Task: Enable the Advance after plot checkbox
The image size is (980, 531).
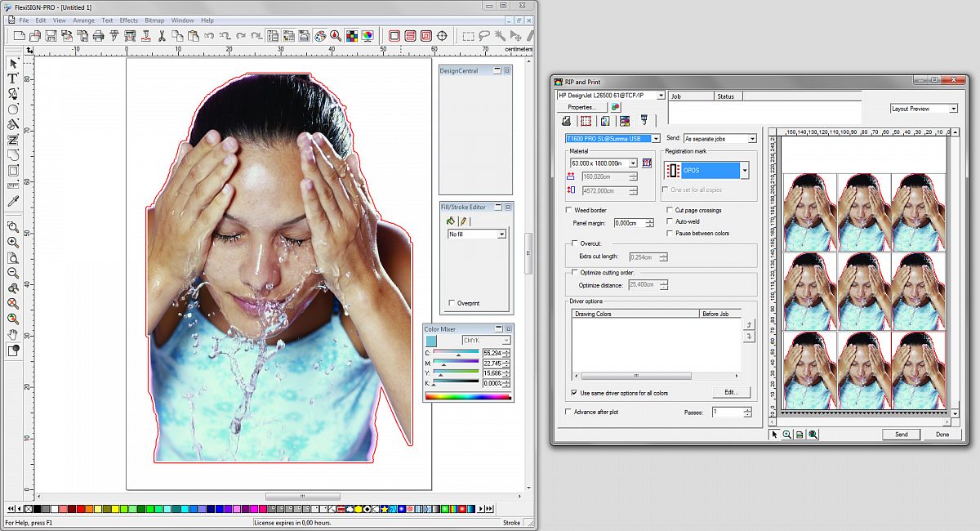Action: click(569, 412)
